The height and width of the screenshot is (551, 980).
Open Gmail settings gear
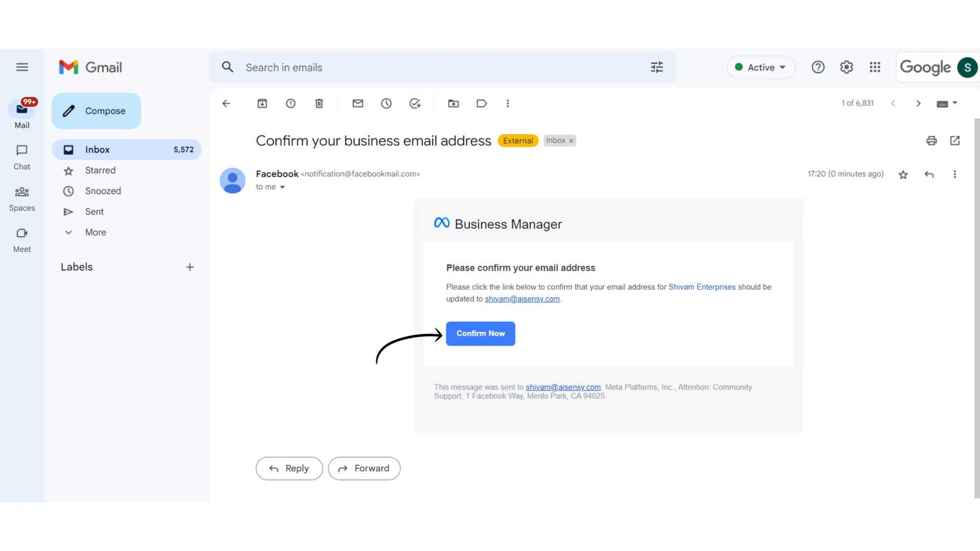[x=846, y=67]
